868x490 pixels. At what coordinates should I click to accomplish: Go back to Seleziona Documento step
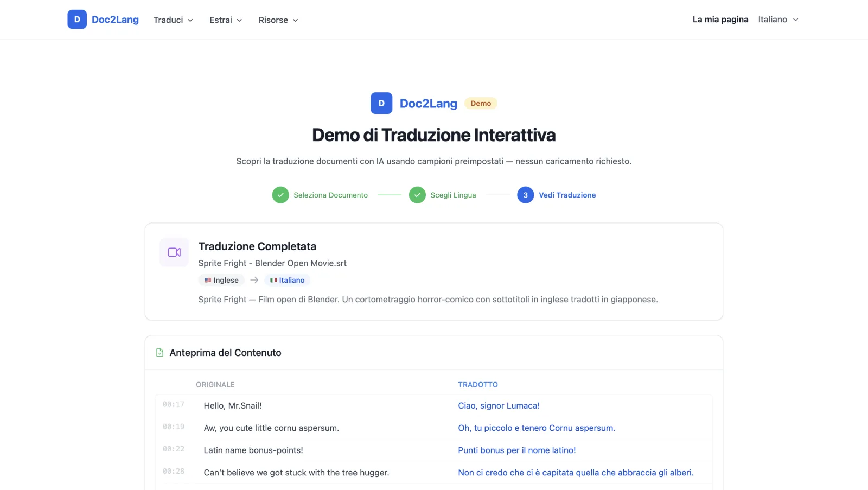pos(330,195)
